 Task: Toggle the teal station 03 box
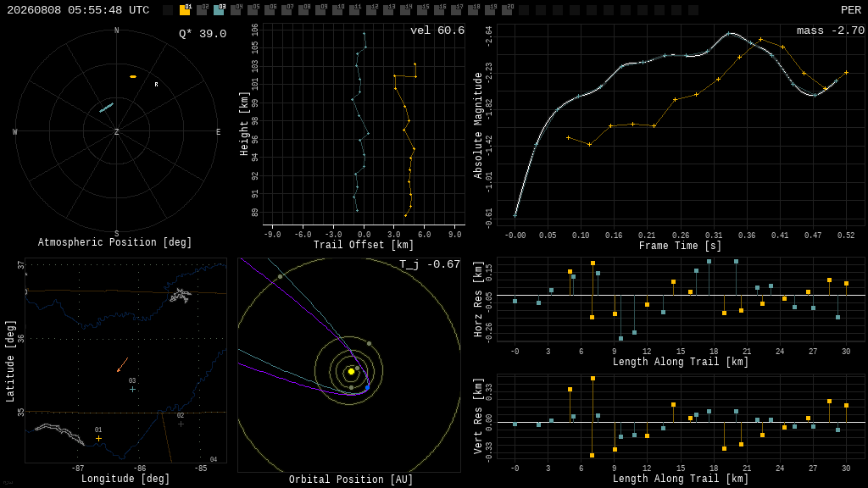220,9
